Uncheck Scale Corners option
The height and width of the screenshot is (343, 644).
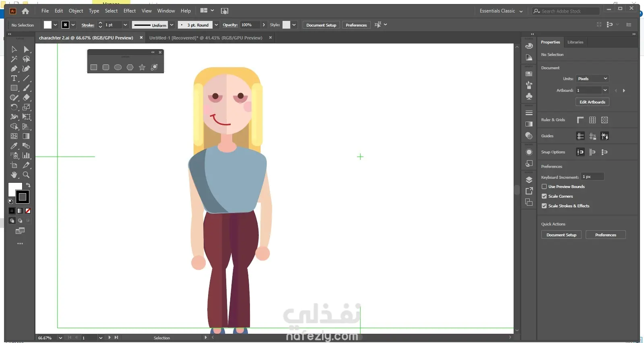pyautogui.click(x=544, y=196)
